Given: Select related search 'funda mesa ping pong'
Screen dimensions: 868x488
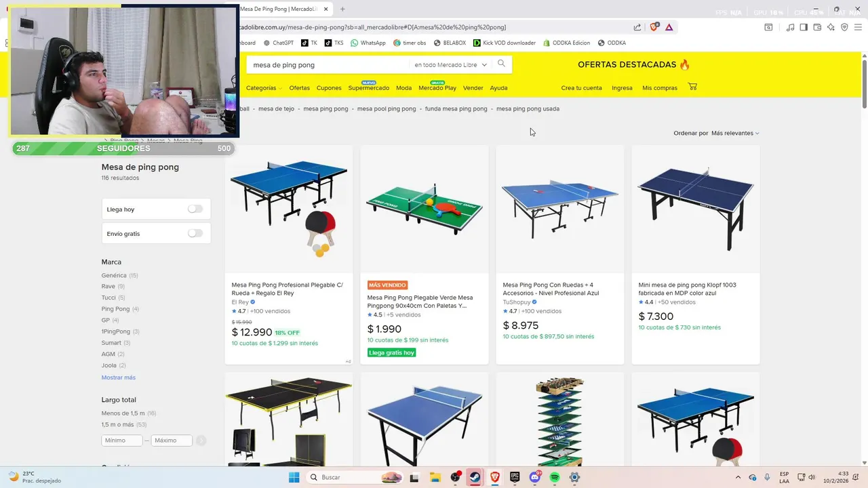Looking at the screenshot, I should 456,108.
